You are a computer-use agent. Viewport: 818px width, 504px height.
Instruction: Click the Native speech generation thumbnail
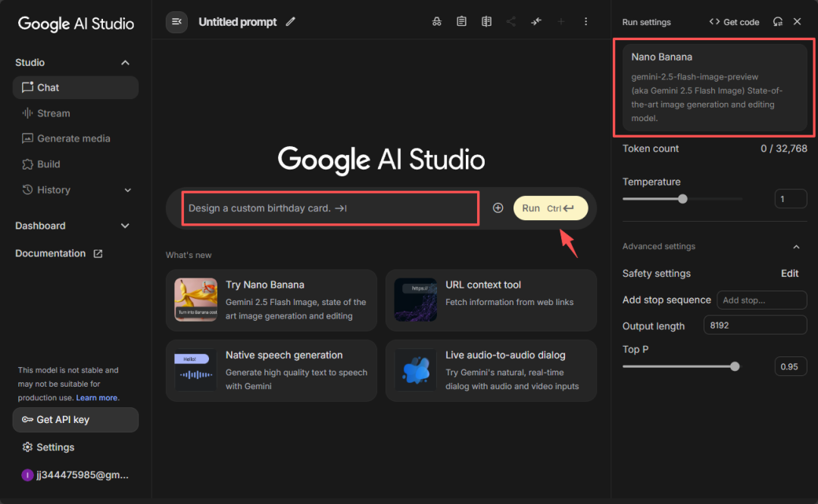coord(195,370)
